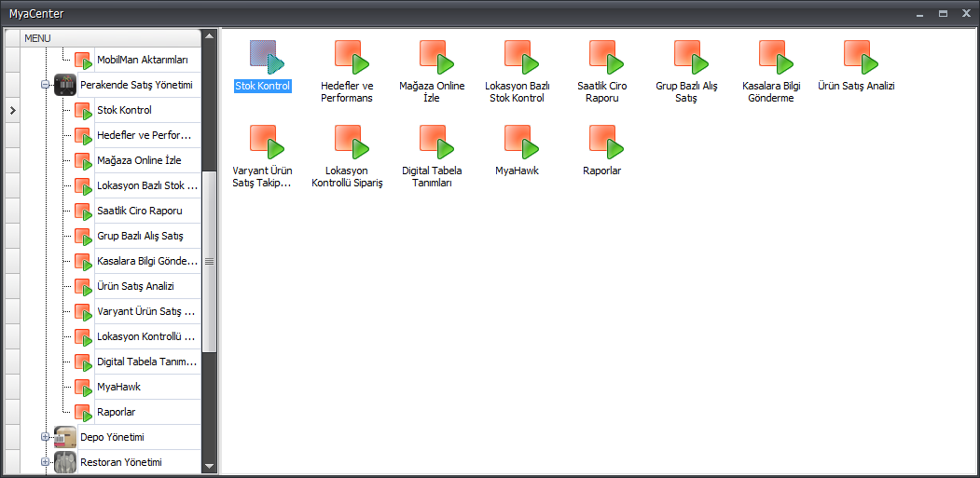Open Lokasyon Kontrollü Sipariş large icon
This screenshot has width=980, height=478.
coord(352,142)
